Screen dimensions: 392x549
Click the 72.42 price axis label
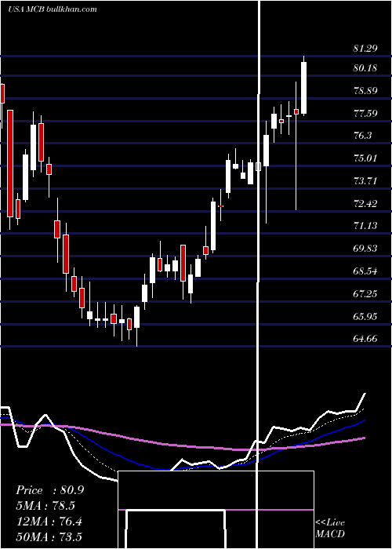click(365, 204)
